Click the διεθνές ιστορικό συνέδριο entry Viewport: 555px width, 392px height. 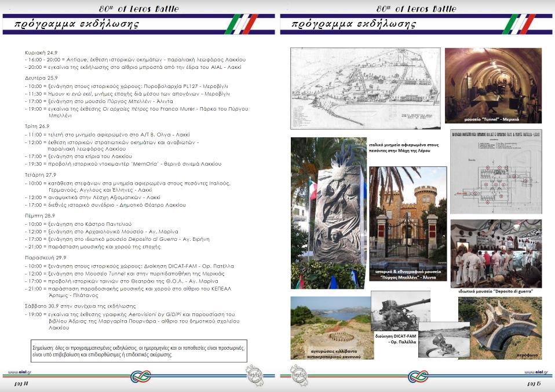click(x=105, y=205)
